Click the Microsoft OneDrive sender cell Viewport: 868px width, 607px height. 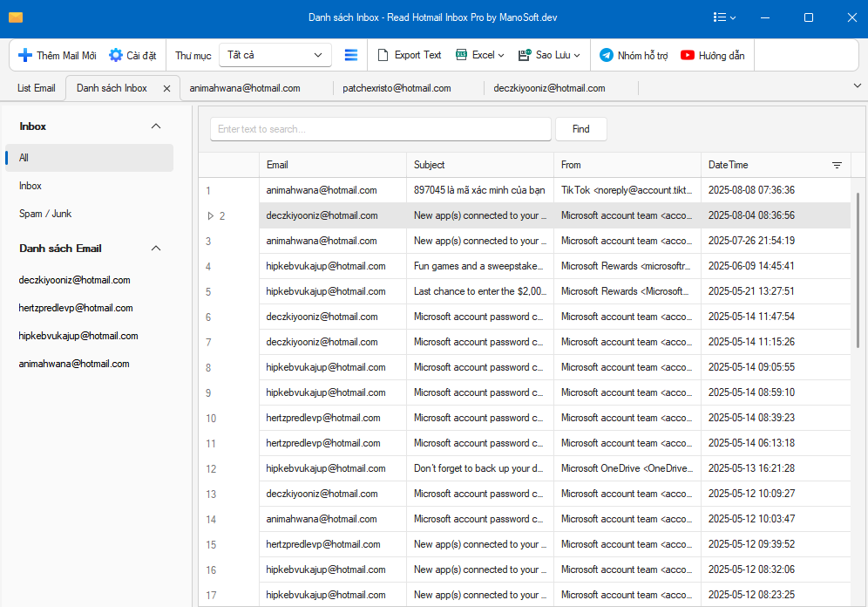[627, 468]
